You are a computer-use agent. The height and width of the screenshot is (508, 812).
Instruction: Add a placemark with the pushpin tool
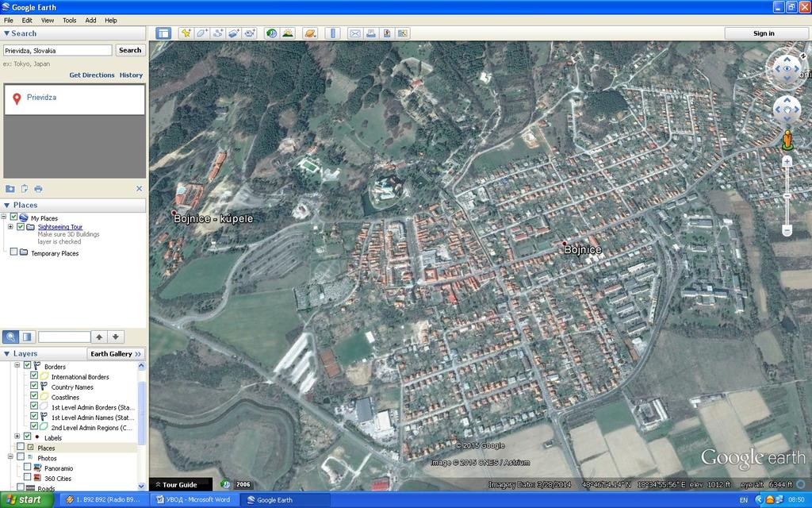186,33
